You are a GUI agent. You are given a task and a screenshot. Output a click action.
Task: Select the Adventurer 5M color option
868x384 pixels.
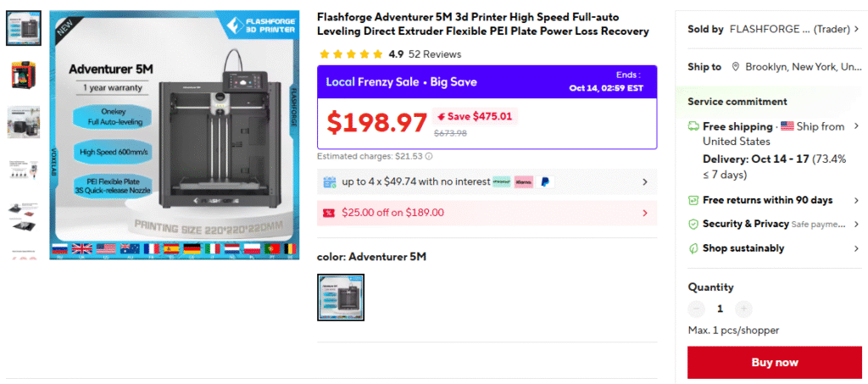tap(341, 298)
